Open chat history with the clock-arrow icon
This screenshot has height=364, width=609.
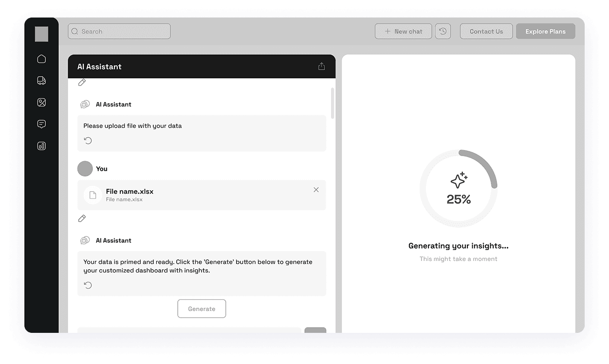click(x=443, y=31)
